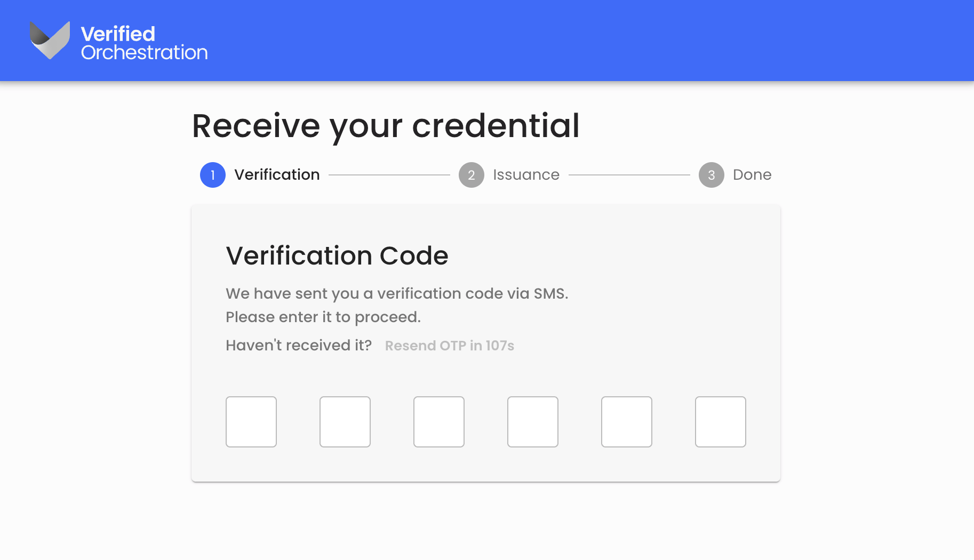
Task: Click the blue numbered badge showing 1
Action: (x=212, y=174)
